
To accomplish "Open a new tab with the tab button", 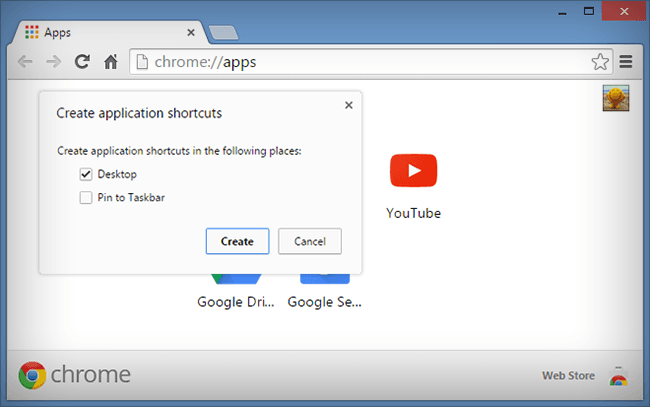I will [x=223, y=33].
